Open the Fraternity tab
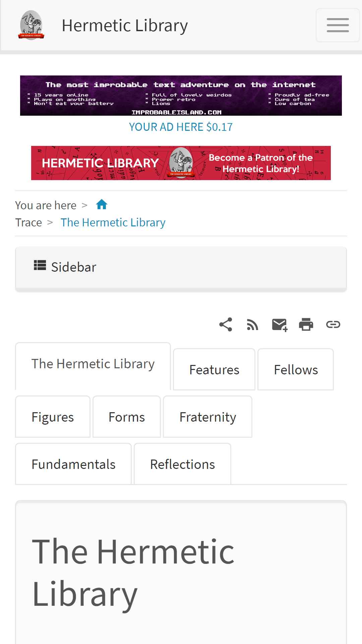The height and width of the screenshot is (644, 362). [207, 417]
